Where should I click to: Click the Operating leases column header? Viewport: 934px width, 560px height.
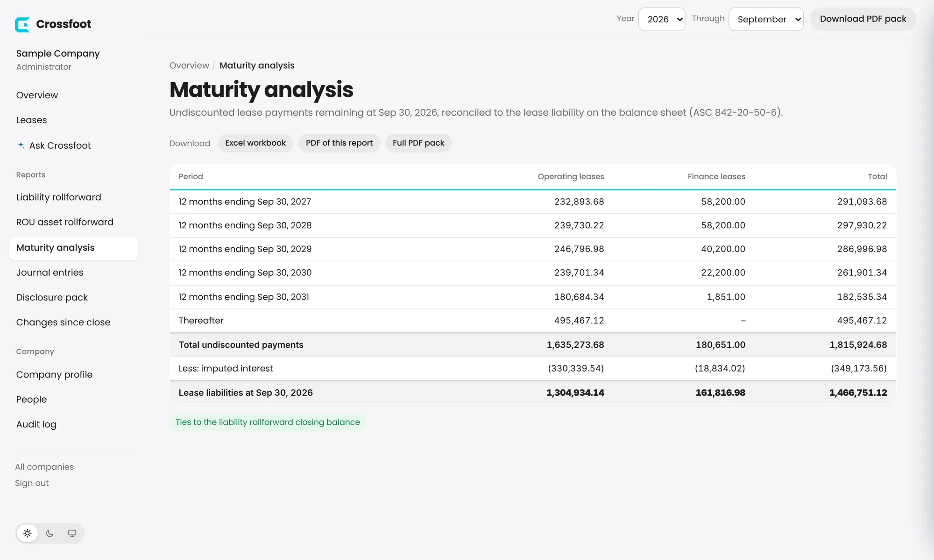pos(571,176)
